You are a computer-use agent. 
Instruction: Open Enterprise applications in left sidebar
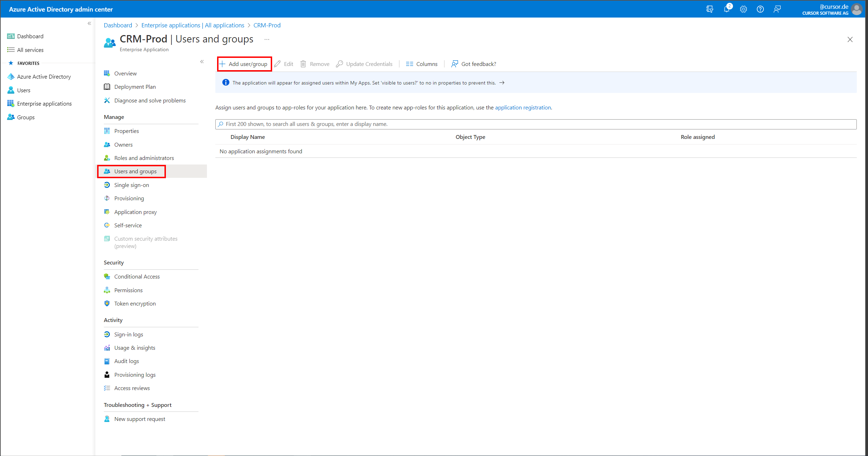(44, 103)
